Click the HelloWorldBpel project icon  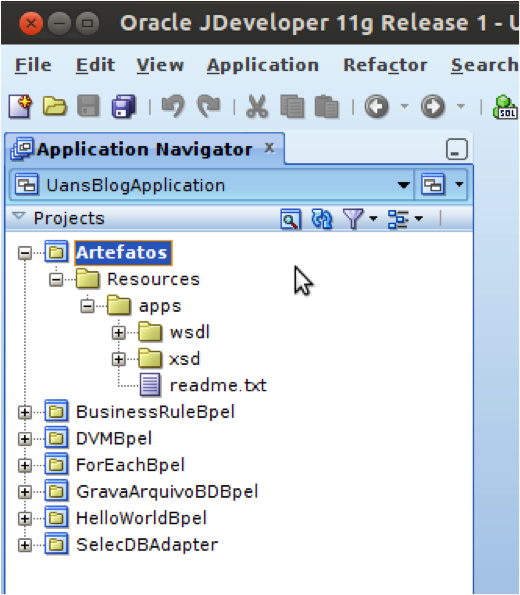[x=57, y=517]
